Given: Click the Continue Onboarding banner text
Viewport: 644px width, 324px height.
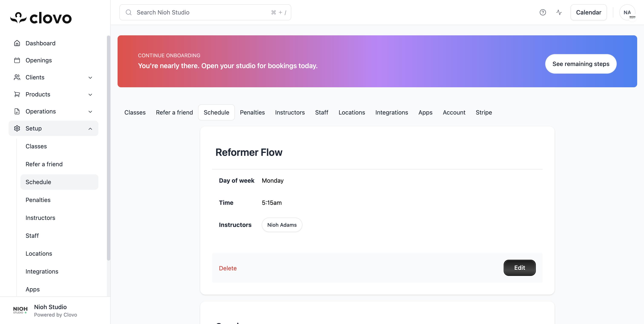Looking at the screenshot, I should (x=169, y=56).
